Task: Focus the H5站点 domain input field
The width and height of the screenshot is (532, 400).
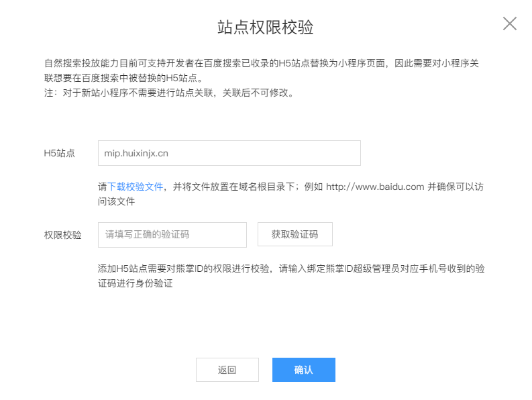Action: coord(229,153)
